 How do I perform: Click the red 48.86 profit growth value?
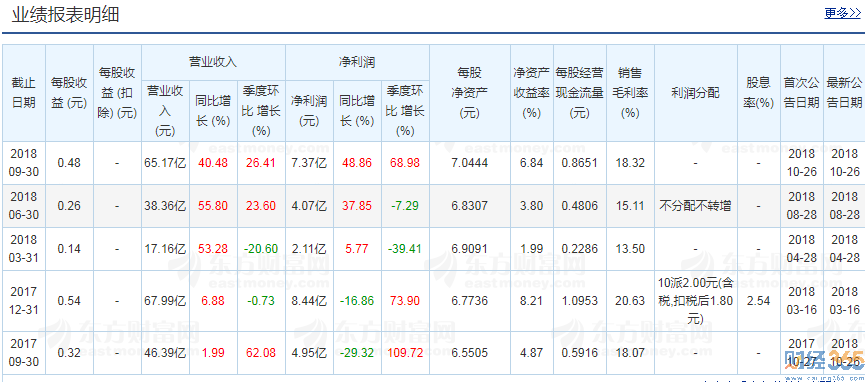tap(356, 163)
